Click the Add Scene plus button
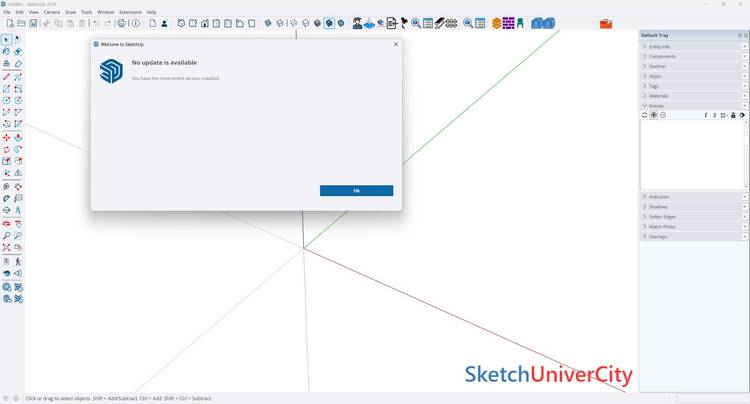 click(x=654, y=115)
